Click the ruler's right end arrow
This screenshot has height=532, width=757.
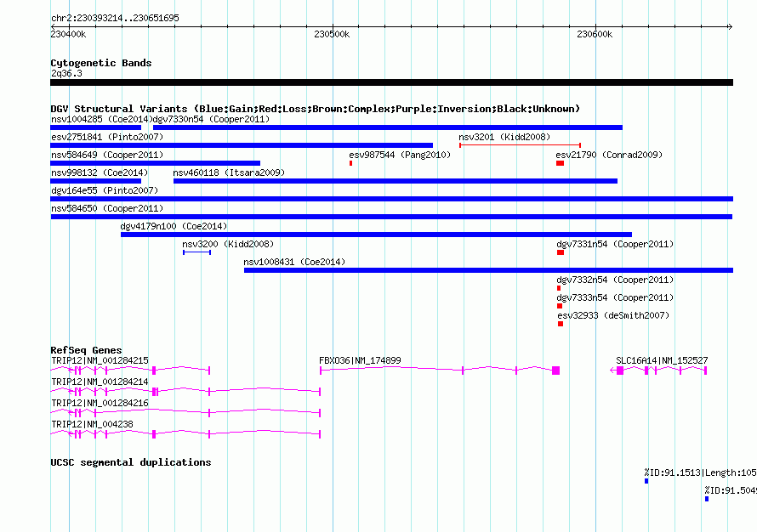(730, 27)
